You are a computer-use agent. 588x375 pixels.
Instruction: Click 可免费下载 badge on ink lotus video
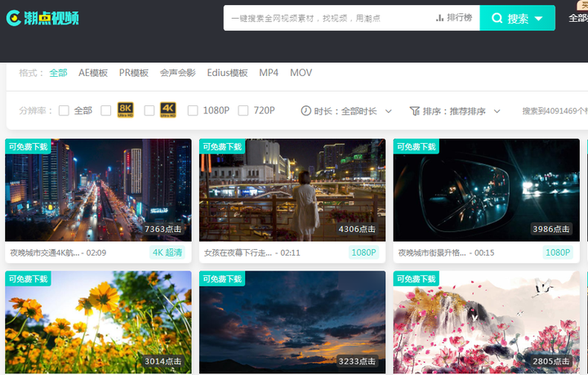click(416, 279)
